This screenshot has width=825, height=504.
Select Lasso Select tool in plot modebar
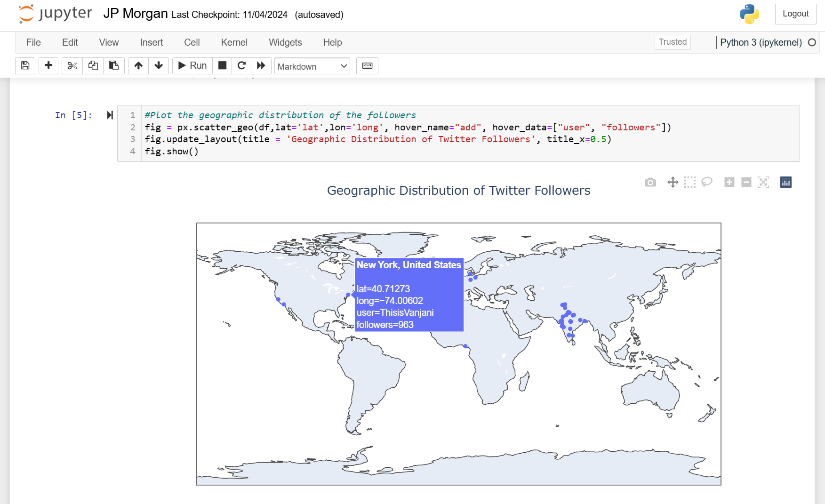tap(707, 182)
